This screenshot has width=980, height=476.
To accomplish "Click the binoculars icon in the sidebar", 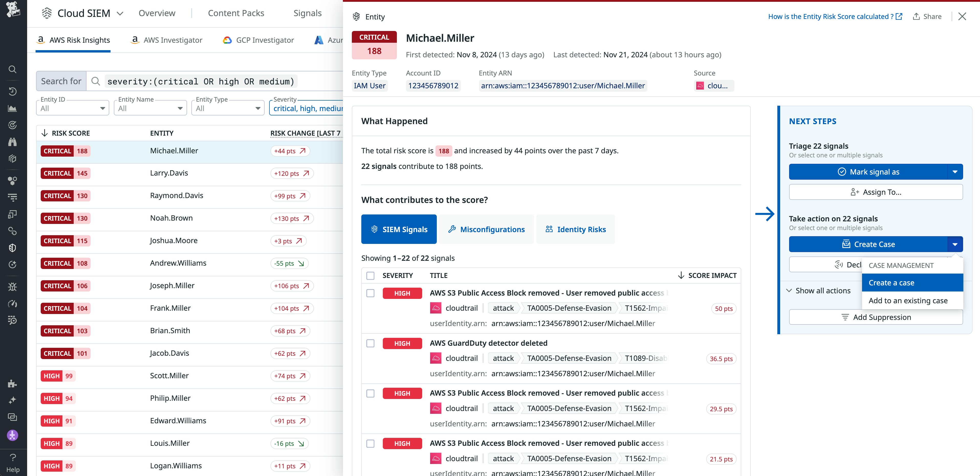I will tap(12, 142).
